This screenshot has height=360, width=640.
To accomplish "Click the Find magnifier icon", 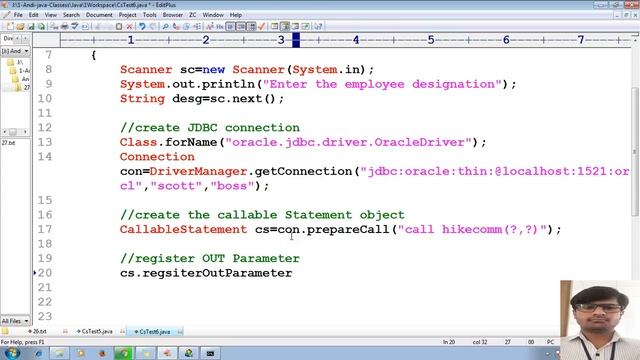I will coord(165,27).
